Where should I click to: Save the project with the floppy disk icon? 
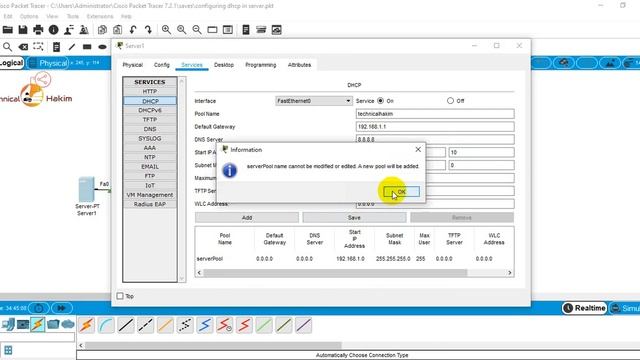tap(23, 30)
